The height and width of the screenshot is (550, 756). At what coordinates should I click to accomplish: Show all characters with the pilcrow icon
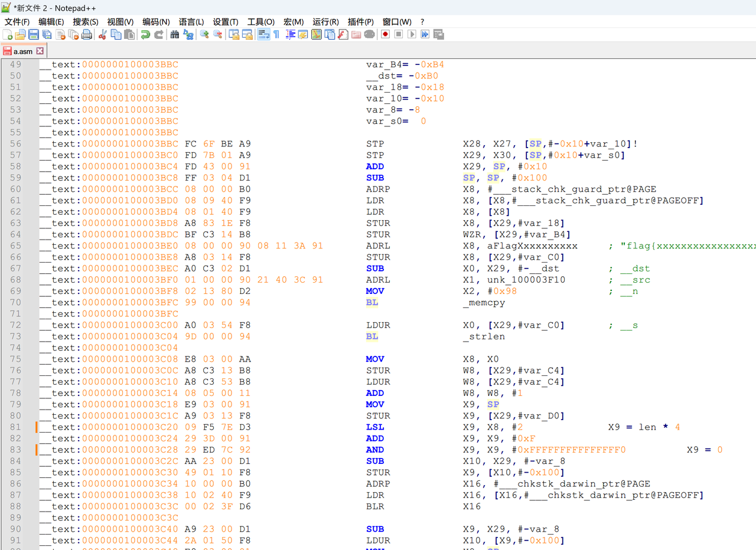276,35
